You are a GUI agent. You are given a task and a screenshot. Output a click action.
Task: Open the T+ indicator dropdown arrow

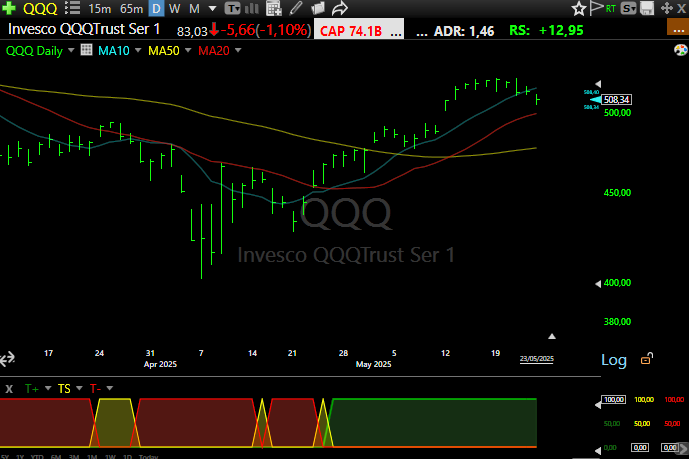(48, 388)
